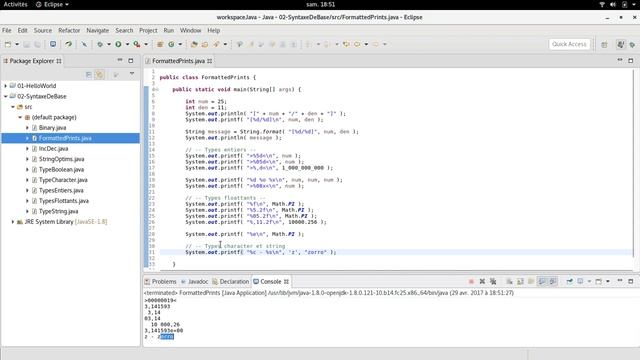The image size is (640, 360).
Task: Select TypeString.java in Package Explorer
Action: [x=58, y=211]
